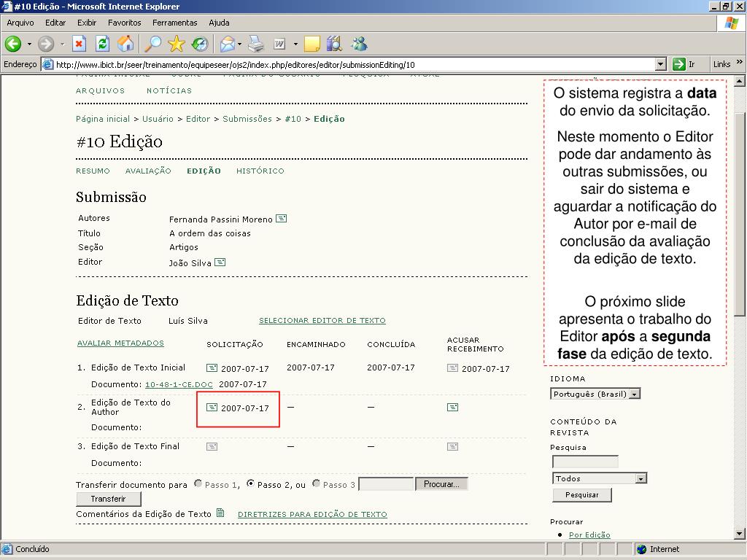Switch to the AVALIAÇÃO tab

click(x=148, y=171)
